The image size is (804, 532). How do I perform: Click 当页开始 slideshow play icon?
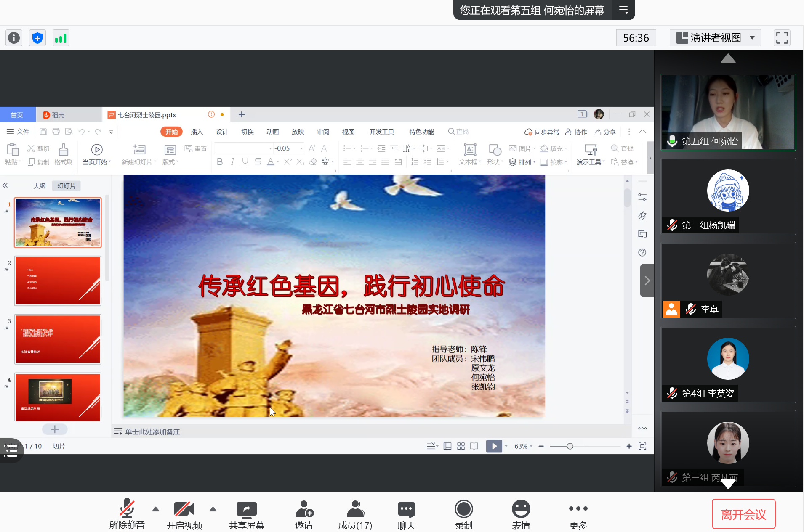click(97, 150)
